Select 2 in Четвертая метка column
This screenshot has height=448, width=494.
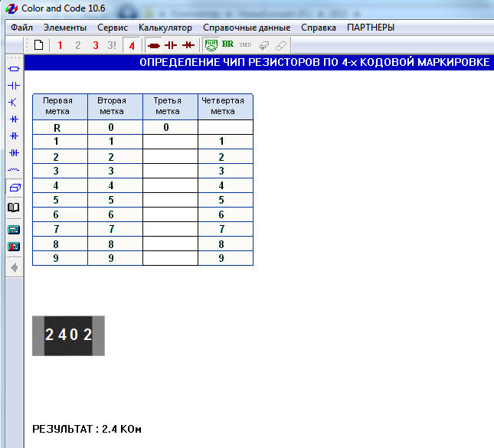(226, 156)
